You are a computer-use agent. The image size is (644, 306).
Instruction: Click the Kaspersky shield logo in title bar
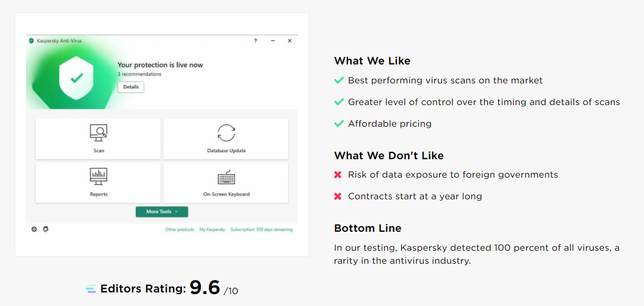(x=31, y=41)
